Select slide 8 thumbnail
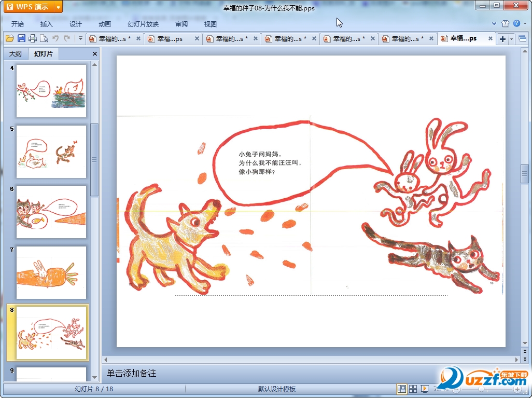The height and width of the screenshot is (398, 532). coord(51,333)
